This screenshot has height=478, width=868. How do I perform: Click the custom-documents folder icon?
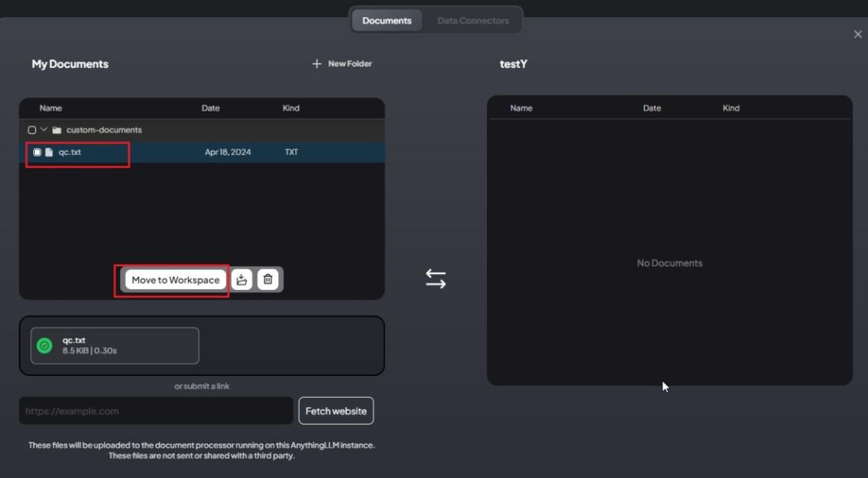pyautogui.click(x=56, y=130)
